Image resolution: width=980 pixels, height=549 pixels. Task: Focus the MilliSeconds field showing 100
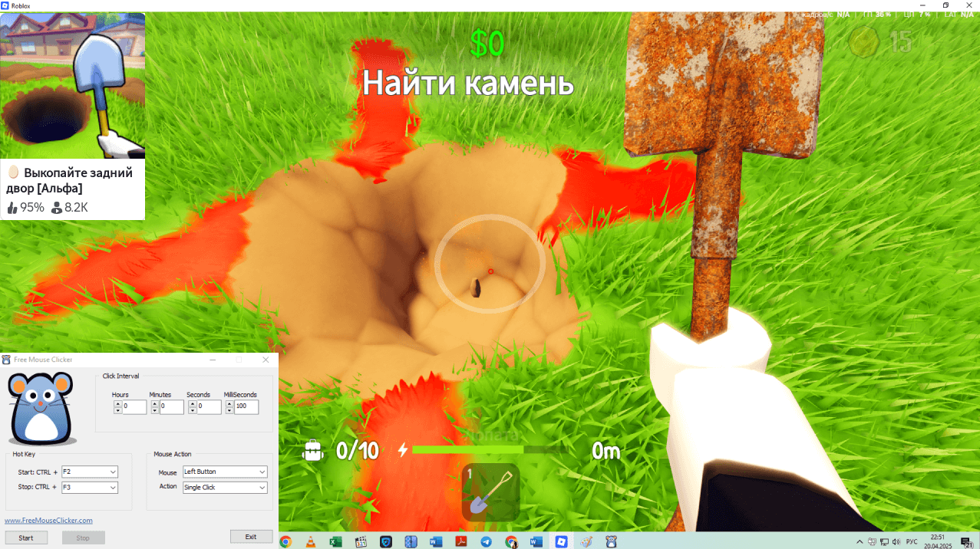[x=246, y=407]
